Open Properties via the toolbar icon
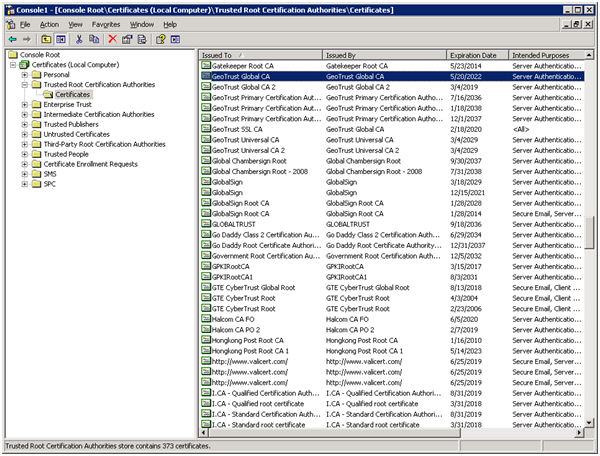The image size is (600, 456). pos(127,39)
